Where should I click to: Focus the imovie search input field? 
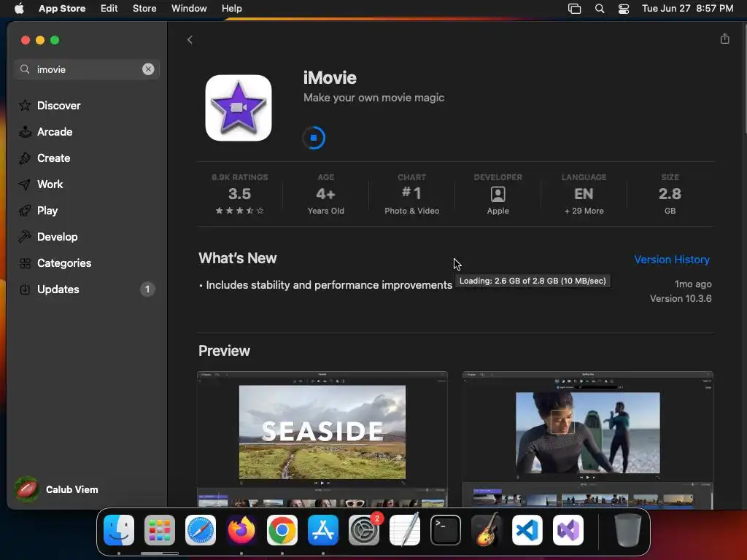[x=87, y=69]
